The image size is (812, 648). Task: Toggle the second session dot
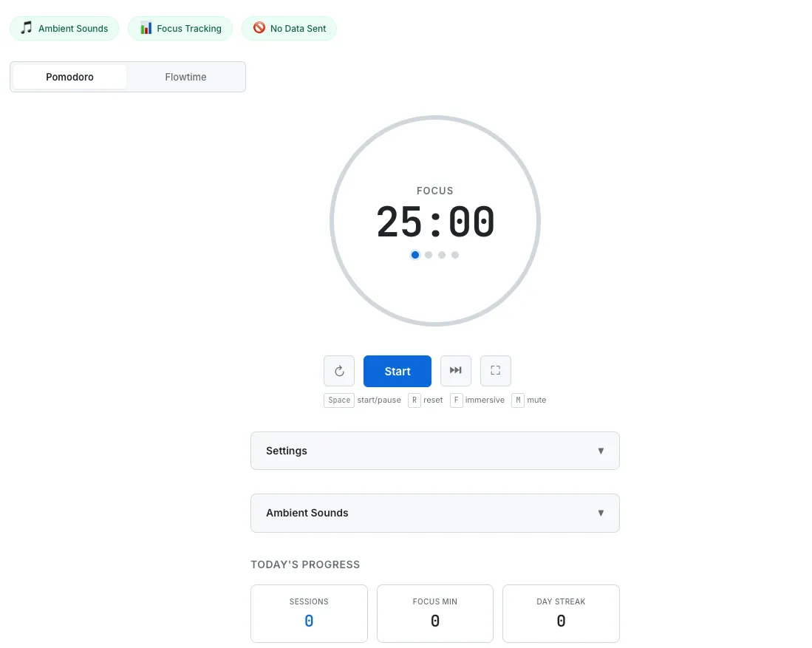pyautogui.click(x=429, y=255)
